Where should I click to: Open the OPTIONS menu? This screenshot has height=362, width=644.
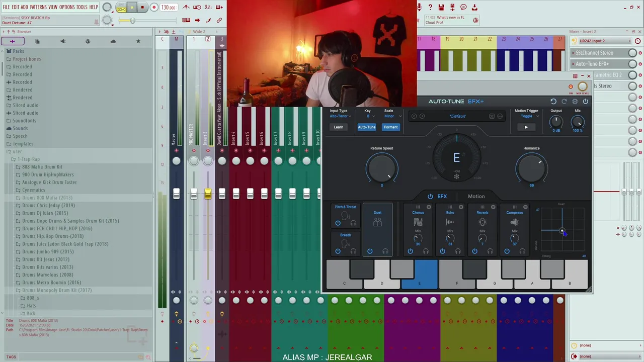coord(67,7)
